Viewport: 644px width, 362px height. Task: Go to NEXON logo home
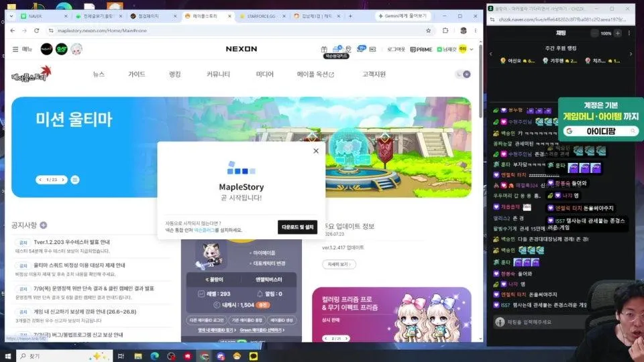[x=241, y=49]
